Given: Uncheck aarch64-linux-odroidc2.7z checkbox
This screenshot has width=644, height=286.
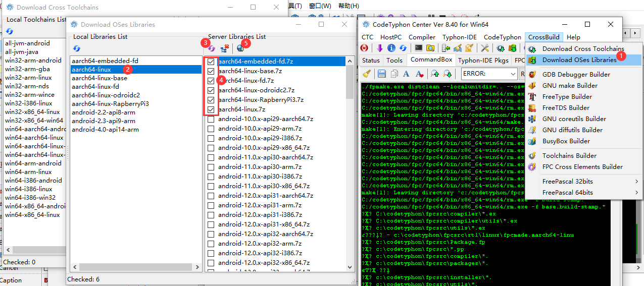Looking at the screenshot, I should coord(211,90).
